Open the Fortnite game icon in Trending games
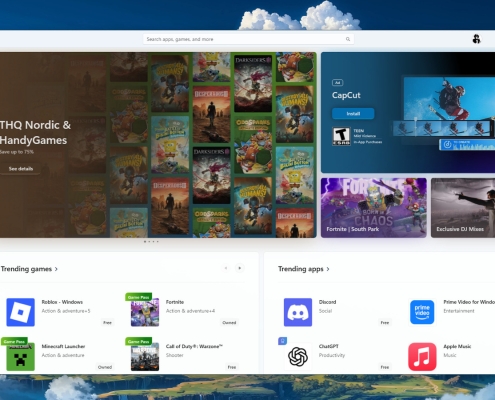Screen dimensions: 495x400 (145, 312)
